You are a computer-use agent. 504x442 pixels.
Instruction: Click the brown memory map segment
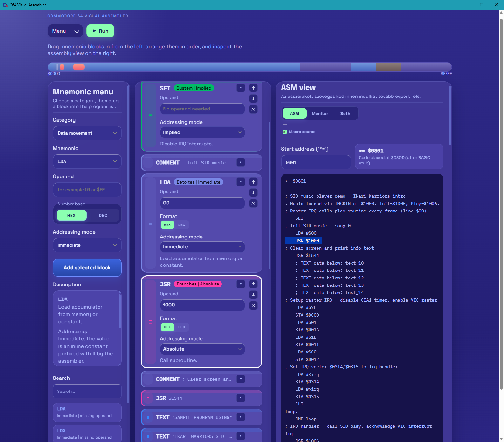388,67
